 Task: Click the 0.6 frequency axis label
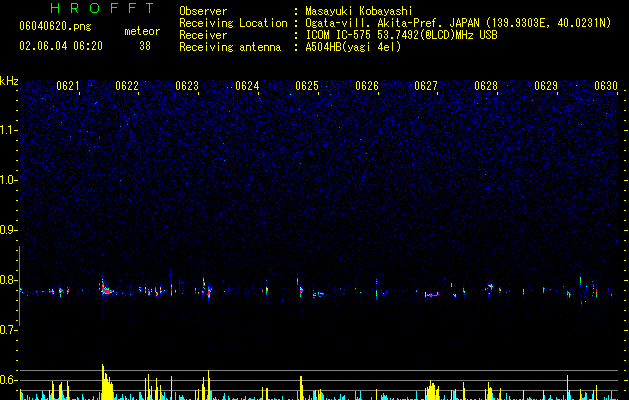point(8,380)
